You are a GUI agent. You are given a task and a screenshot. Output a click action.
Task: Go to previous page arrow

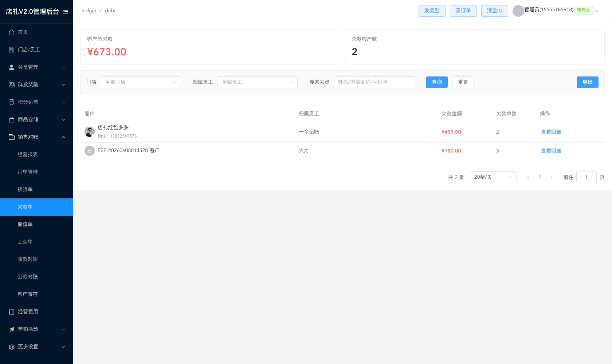point(528,177)
